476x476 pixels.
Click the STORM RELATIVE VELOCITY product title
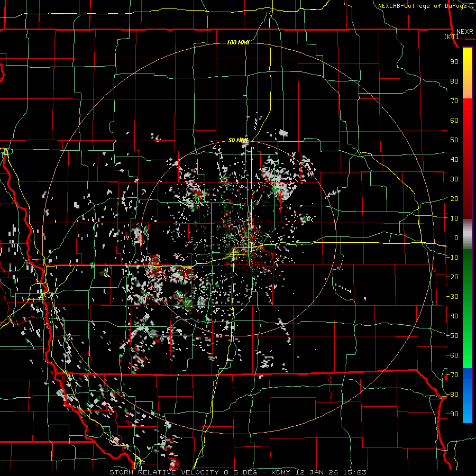(x=164, y=472)
